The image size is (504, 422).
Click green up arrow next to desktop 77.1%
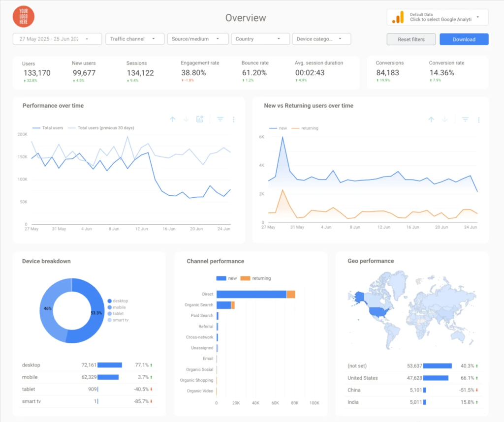tap(152, 365)
